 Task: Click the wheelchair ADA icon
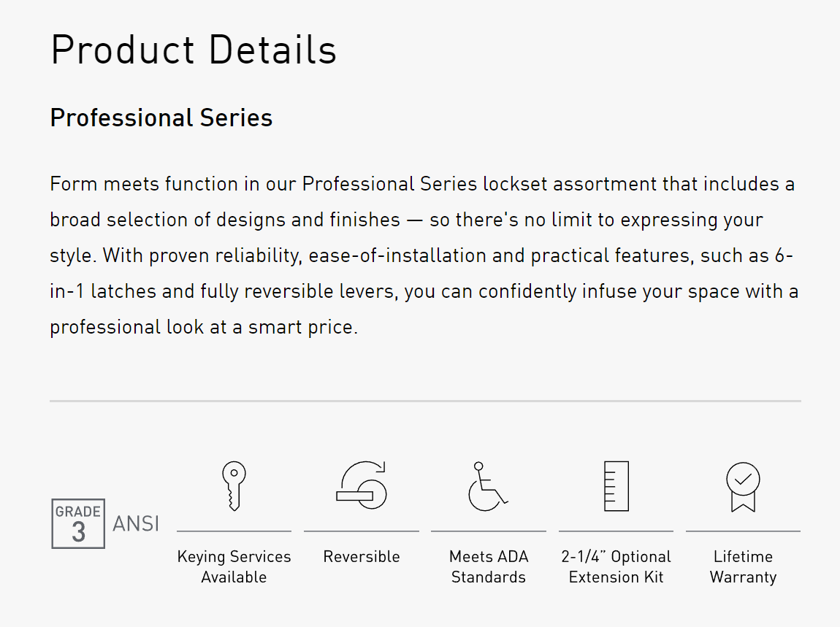point(488,486)
